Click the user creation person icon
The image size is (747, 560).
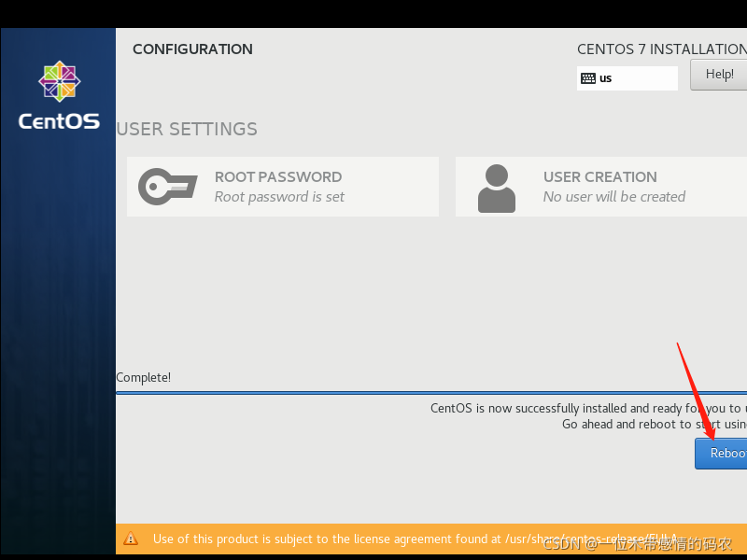point(496,188)
